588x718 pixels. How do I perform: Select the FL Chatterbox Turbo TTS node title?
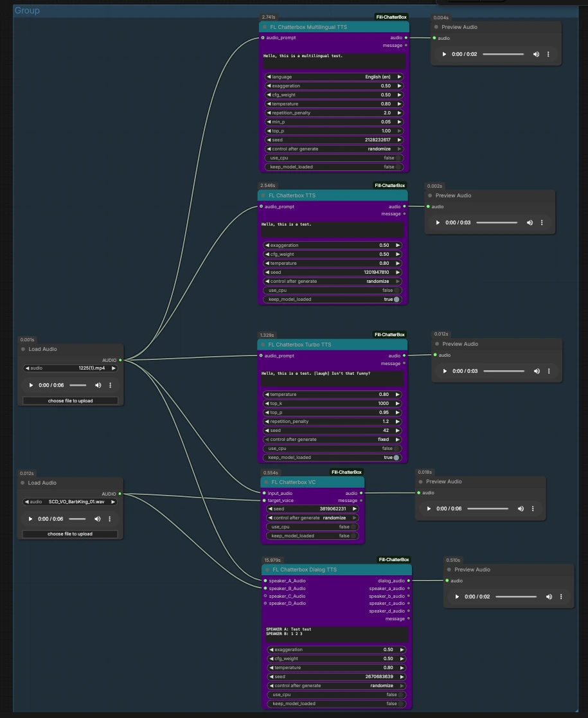(299, 345)
